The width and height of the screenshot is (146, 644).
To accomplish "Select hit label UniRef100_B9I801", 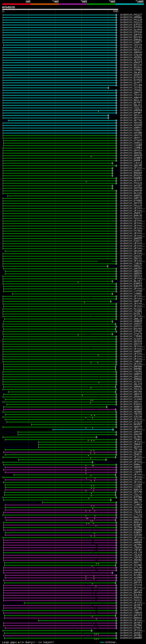I will click(131, 67).
